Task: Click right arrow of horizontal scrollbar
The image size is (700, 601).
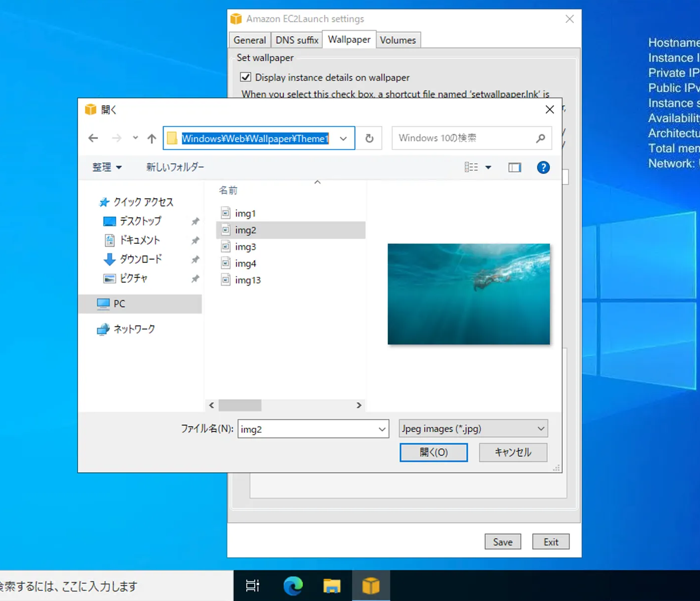Action: click(x=359, y=405)
